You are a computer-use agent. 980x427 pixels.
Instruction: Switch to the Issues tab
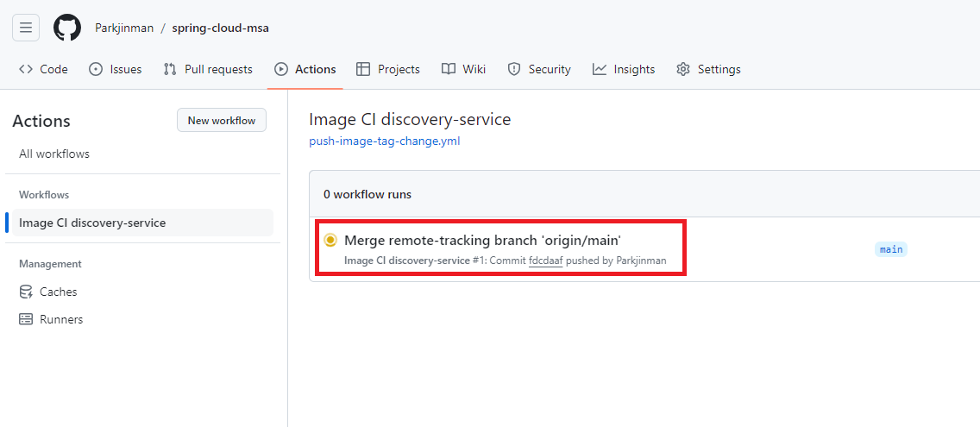[115, 69]
